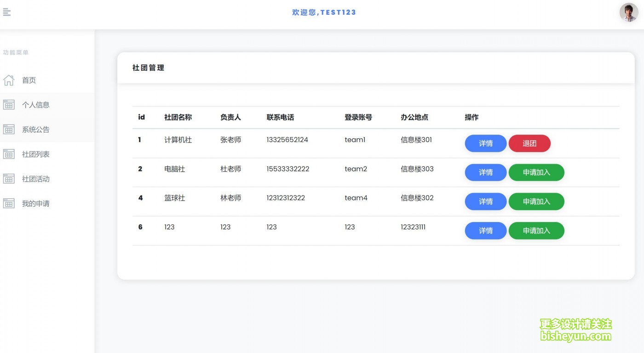View 详情 for 计算机社
Screen dimensions: 644x353
485,143
